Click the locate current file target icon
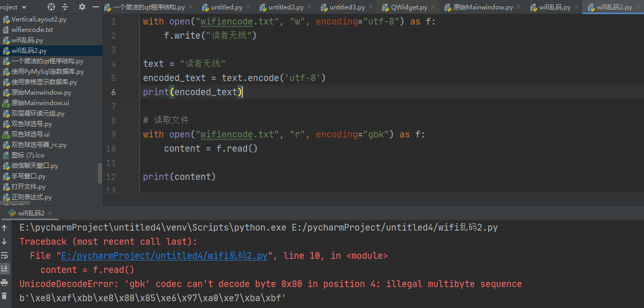Viewport: 644px width, 308px height. point(51,7)
